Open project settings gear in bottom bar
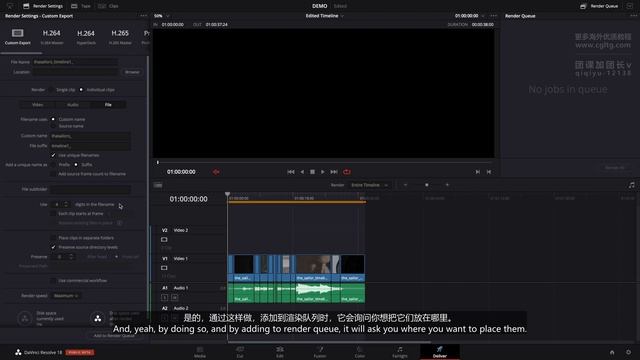This screenshot has width=640, height=360. click(629, 352)
